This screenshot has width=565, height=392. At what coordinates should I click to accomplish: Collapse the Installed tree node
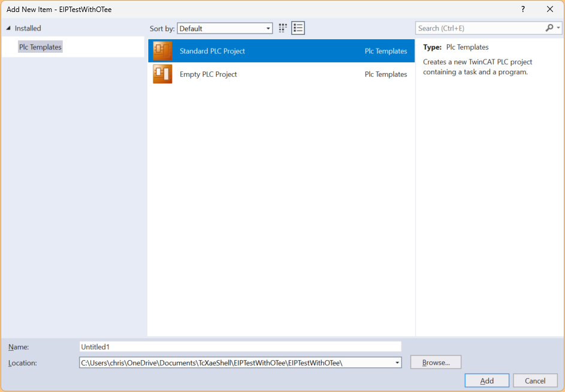(8, 28)
